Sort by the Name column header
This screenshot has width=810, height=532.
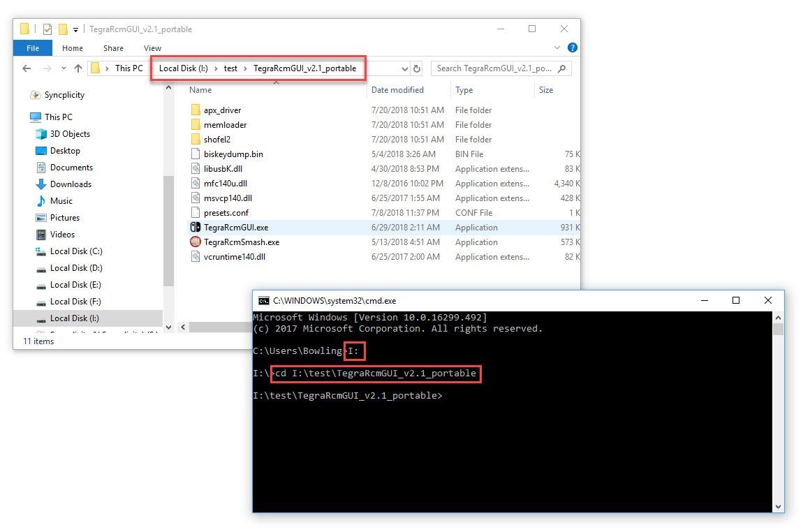coord(200,90)
